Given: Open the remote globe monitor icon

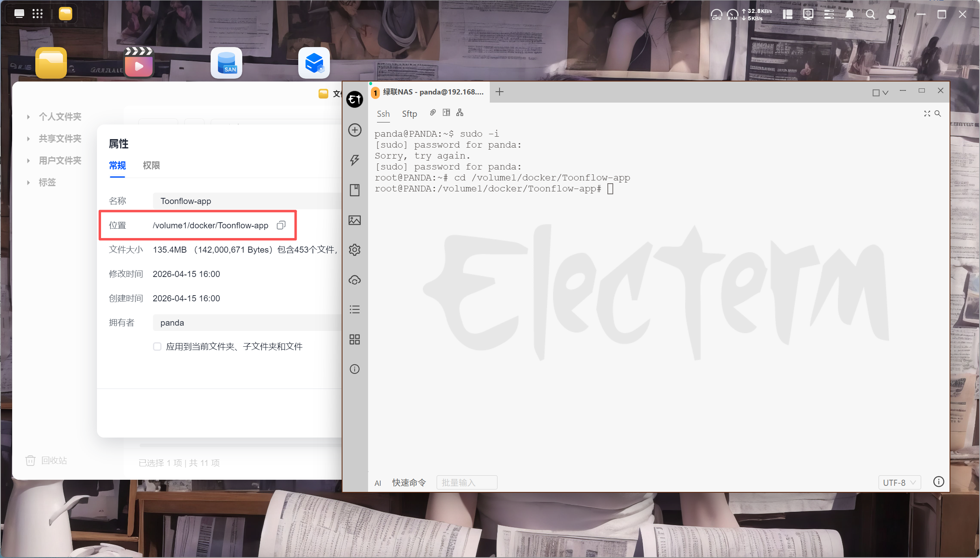Looking at the screenshot, I should pyautogui.click(x=808, y=15).
